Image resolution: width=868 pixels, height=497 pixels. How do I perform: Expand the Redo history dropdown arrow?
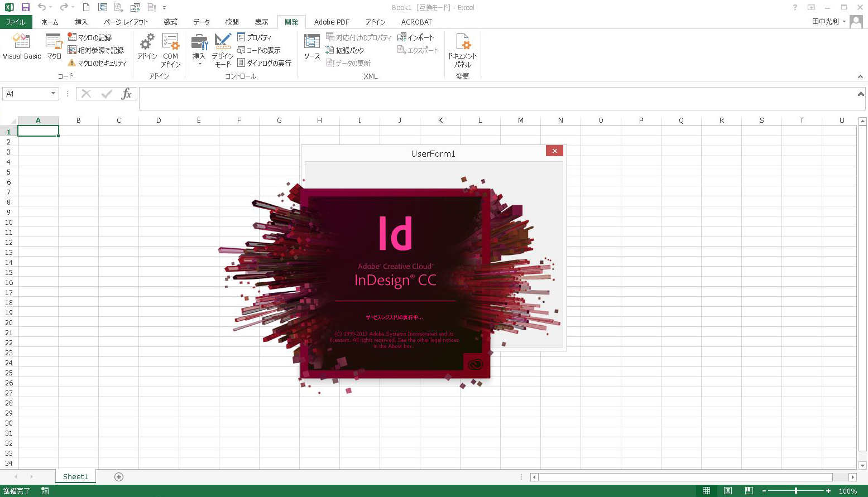pos(73,7)
